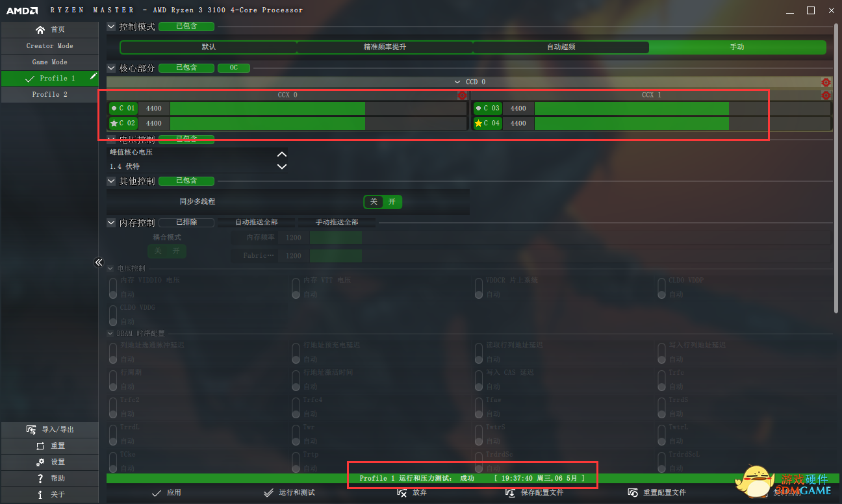Select the C 01 core badge
The width and height of the screenshot is (842, 504).
[x=123, y=108]
